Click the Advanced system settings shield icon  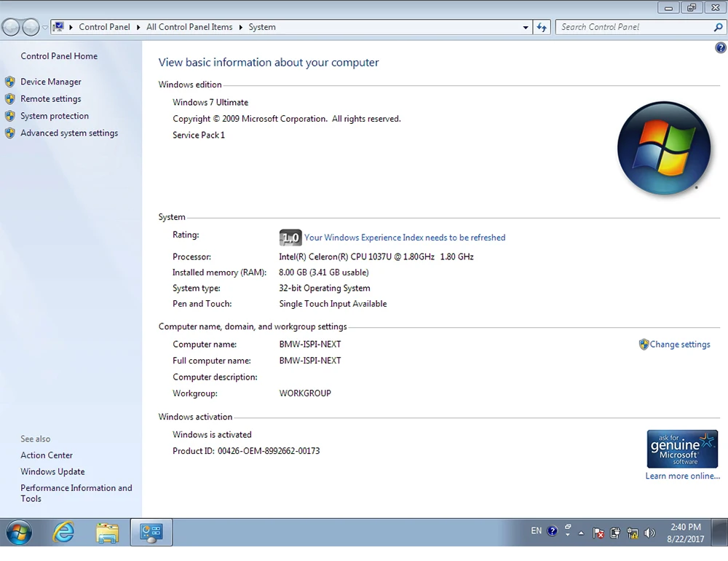point(10,133)
